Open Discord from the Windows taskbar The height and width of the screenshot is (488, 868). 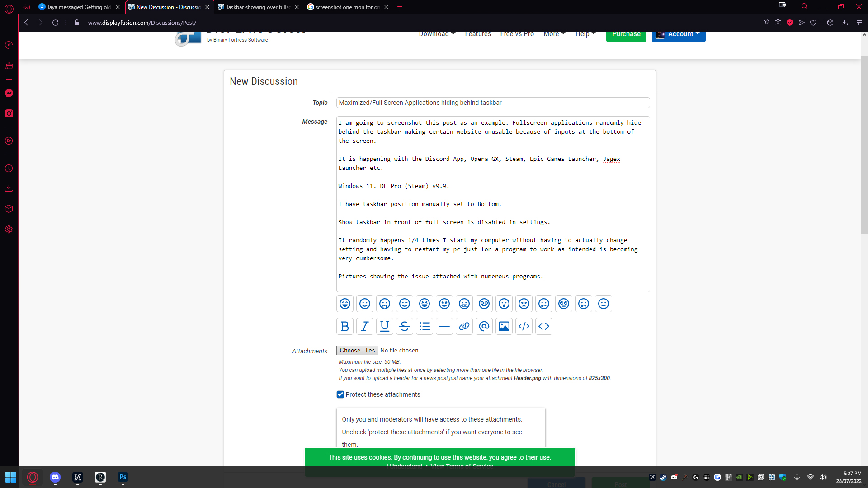click(x=55, y=477)
